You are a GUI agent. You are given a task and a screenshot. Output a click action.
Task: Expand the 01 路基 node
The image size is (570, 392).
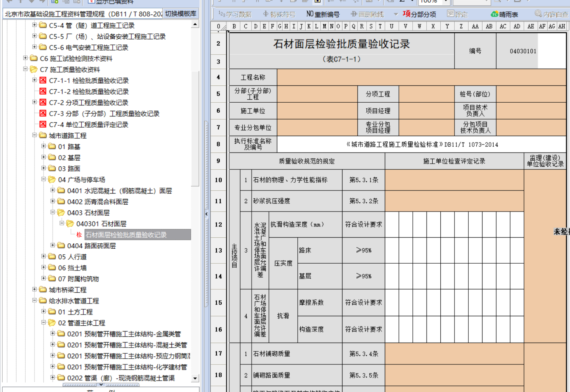tap(44, 146)
